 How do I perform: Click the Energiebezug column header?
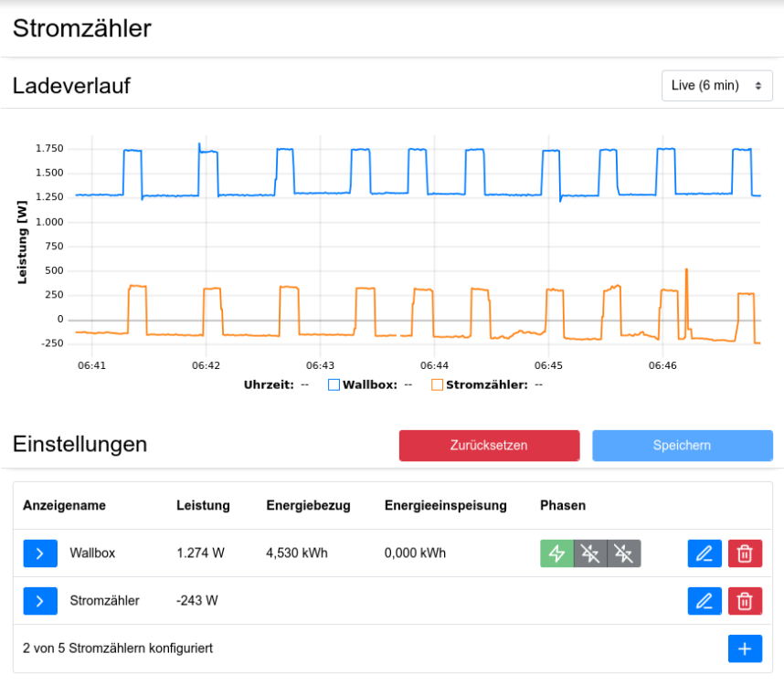tap(308, 506)
